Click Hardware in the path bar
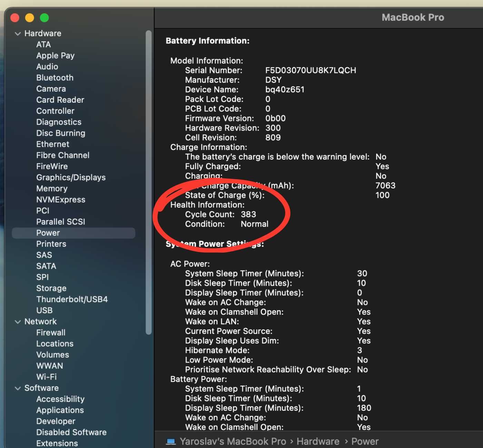Screen dimensions: 483x448 [x=318, y=441]
